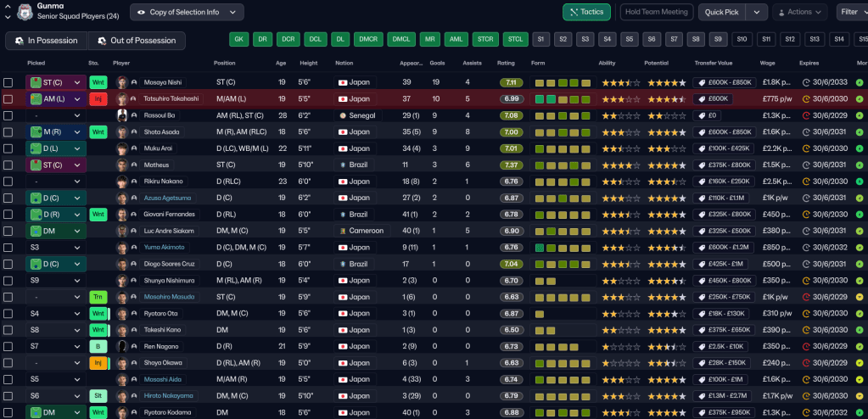Click the Wnt status icon for Mosaya Nishi
Image resolution: width=868 pixels, height=419 pixels.
click(x=98, y=82)
